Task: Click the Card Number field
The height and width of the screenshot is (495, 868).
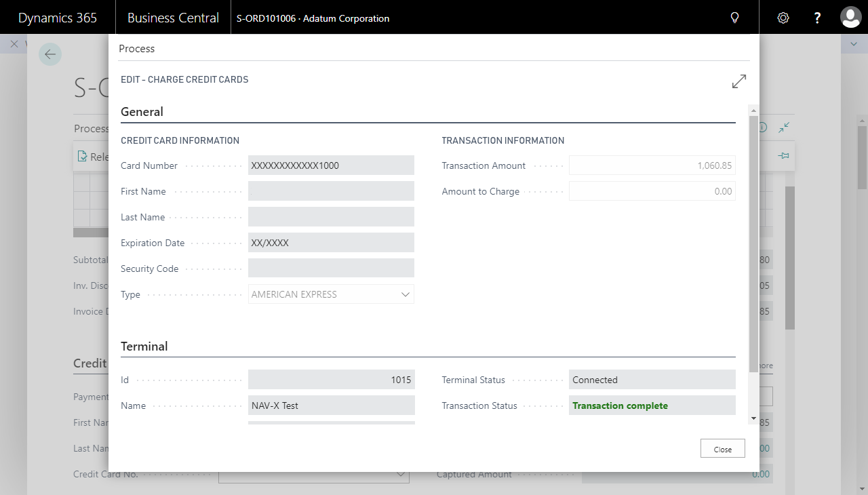Action: [x=331, y=165]
